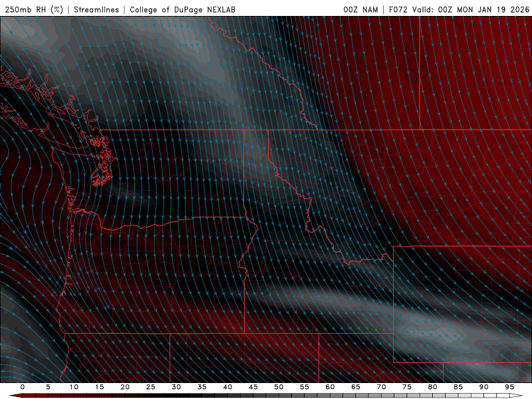Click the '45' value on the color scale
532x399 pixels.
pos(253,387)
